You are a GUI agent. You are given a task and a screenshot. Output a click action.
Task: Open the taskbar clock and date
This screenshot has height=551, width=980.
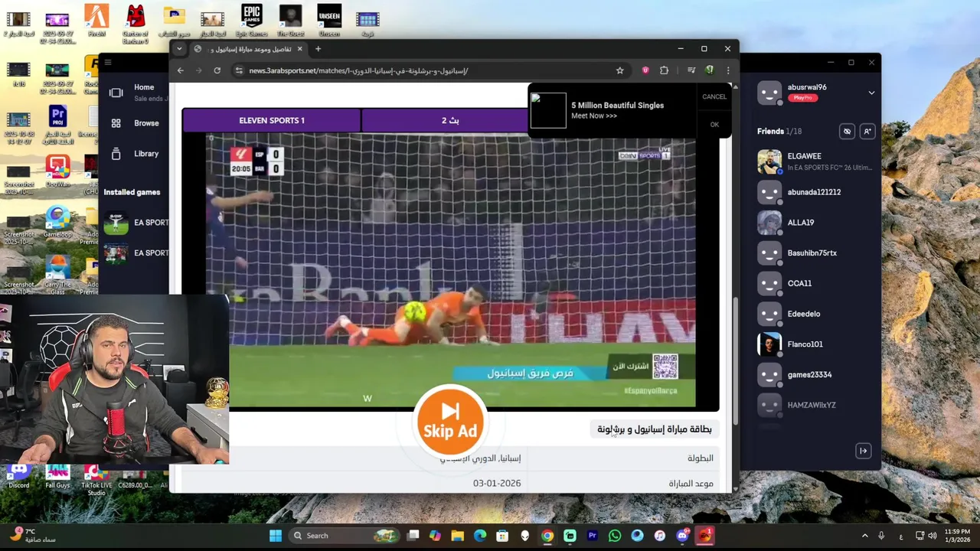click(x=957, y=536)
